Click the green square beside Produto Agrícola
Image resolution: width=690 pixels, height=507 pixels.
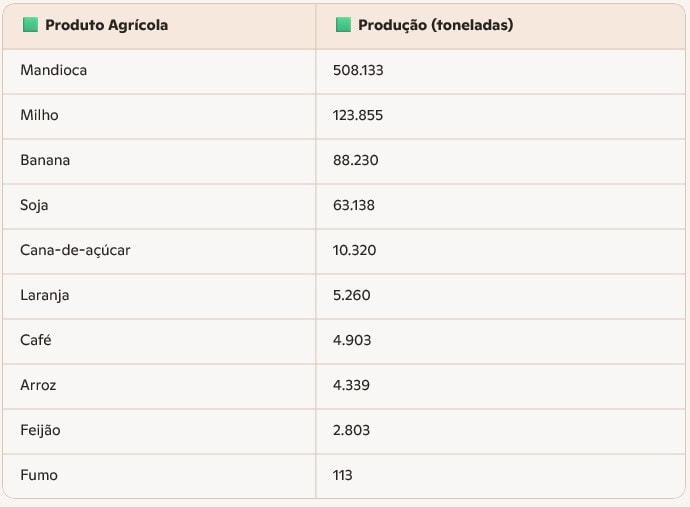point(30,25)
